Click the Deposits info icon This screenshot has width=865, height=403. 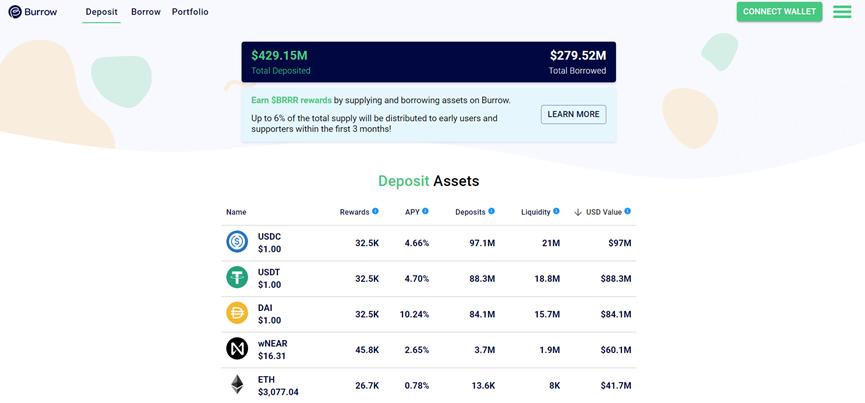point(492,211)
